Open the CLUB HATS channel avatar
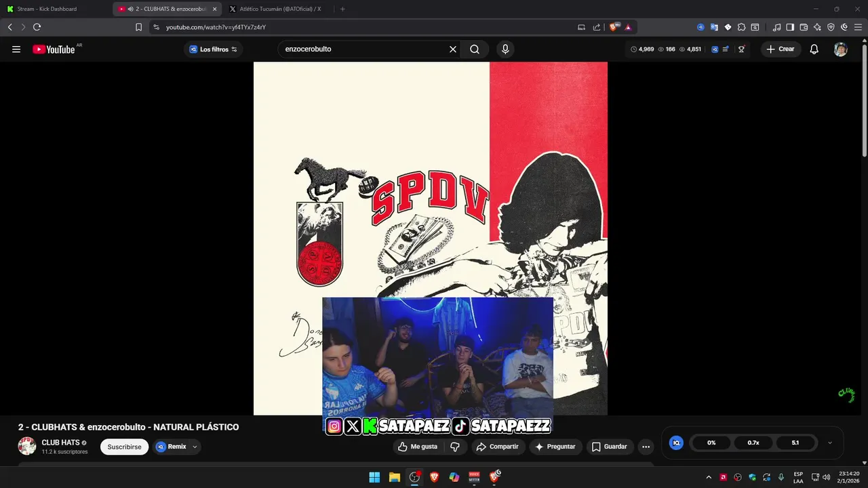This screenshot has width=868, height=488. (27, 446)
